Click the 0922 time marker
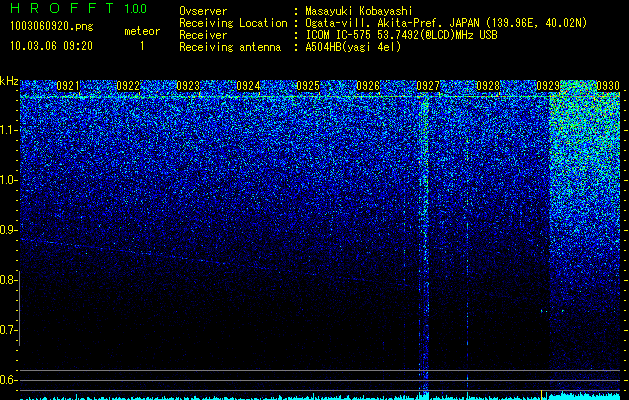This screenshot has height=400, width=629. point(128,85)
